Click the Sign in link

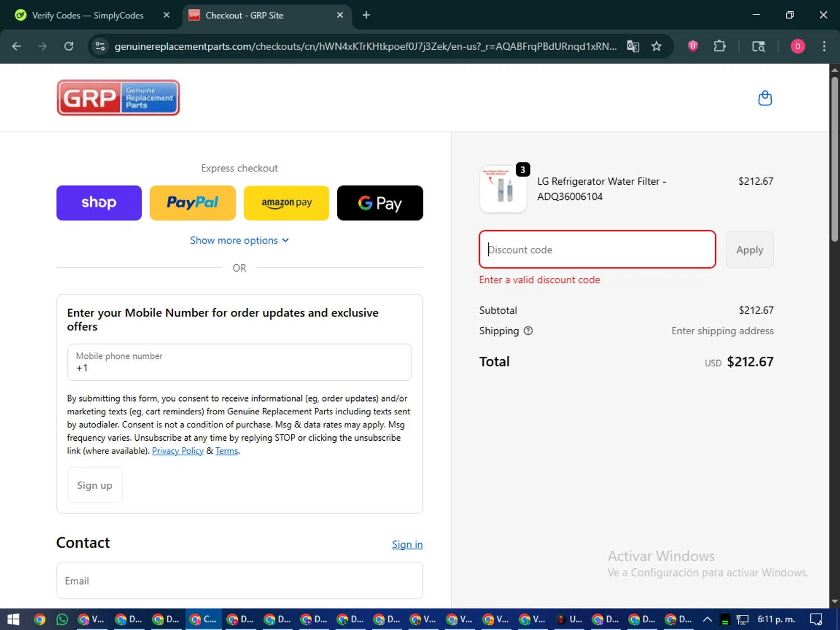click(x=407, y=544)
